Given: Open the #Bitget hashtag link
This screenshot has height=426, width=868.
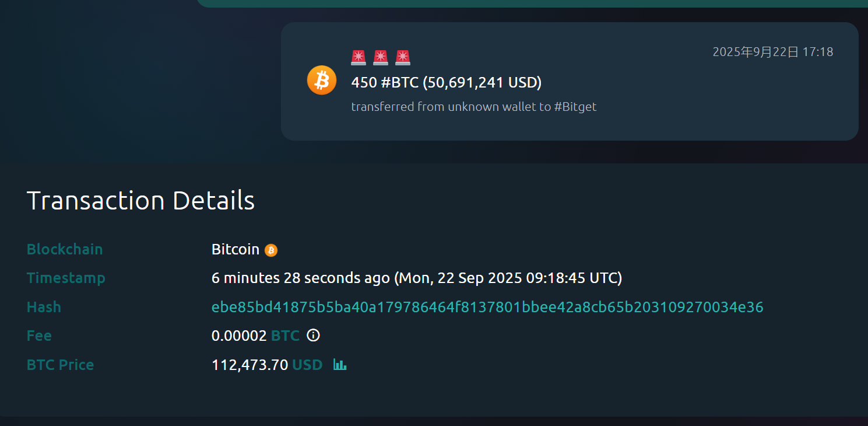Looking at the screenshot, I should [x=575, y=107].
